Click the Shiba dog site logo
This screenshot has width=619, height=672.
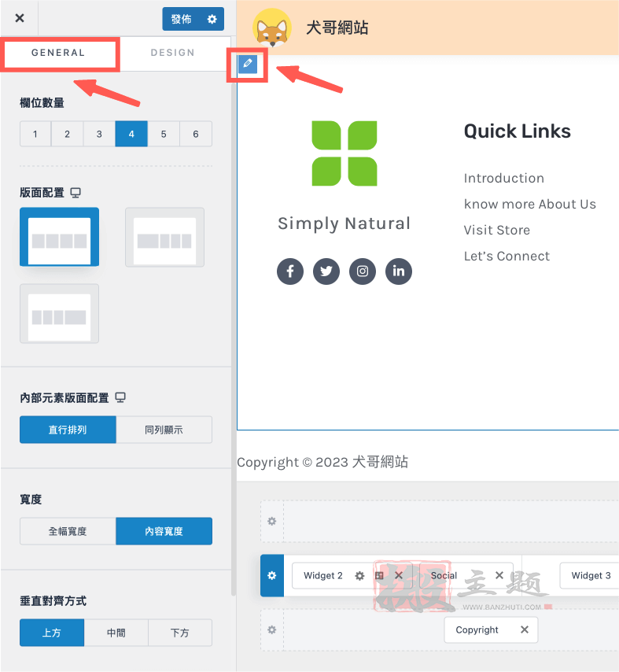(272, 28)
